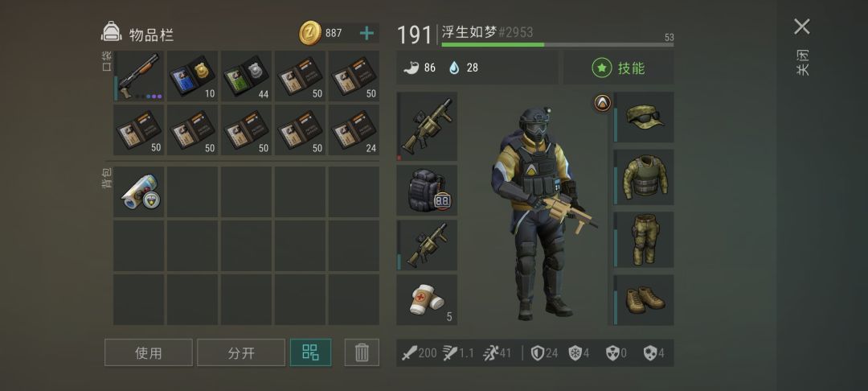The width and height of the screenshot is (868, 391).
Task: Select the green ID card stack of 44
Action: (x=246, y=76)
